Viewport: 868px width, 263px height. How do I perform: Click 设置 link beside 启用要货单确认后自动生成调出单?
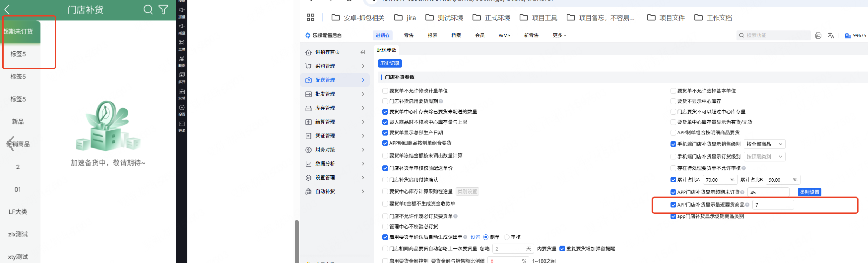[x=475, y=237]
